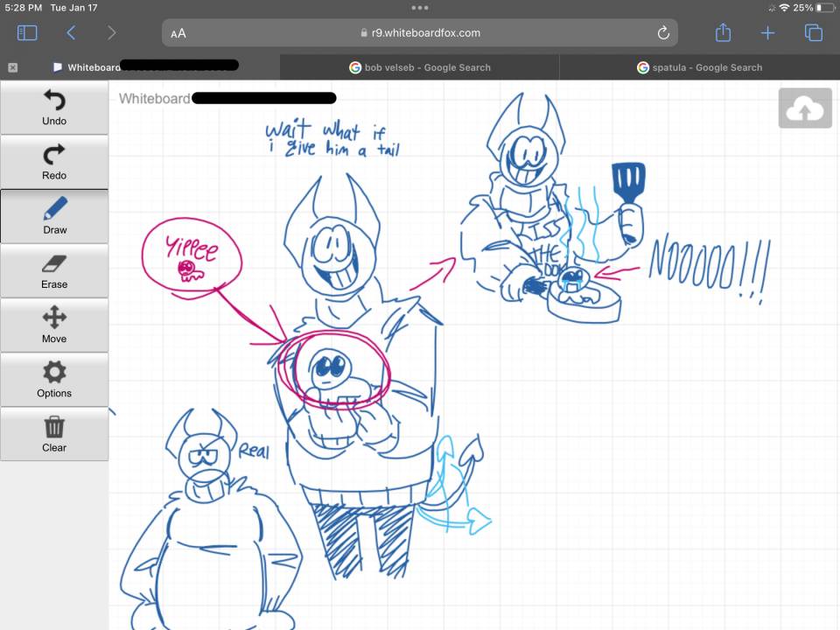This screenshot has width=840, height=630.
Task: Switch to the bob velseb Google Search tab
Action: click(419, 67)
